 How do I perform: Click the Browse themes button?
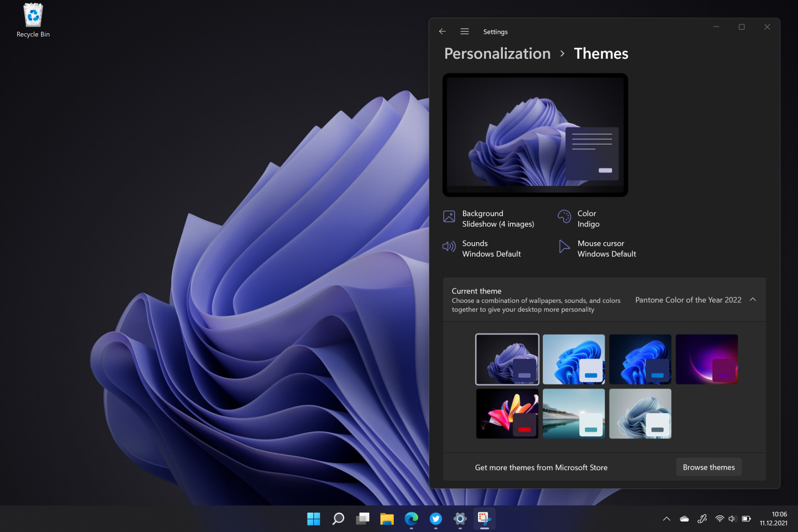tap(708, 467)
